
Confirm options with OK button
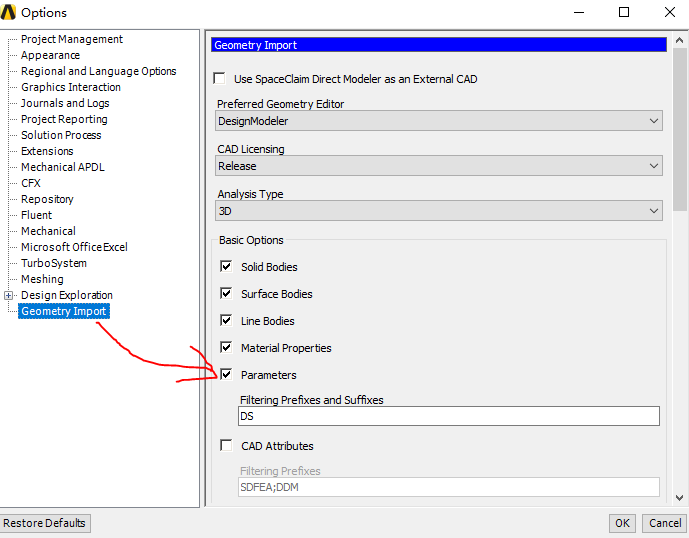tap(622, 523)
